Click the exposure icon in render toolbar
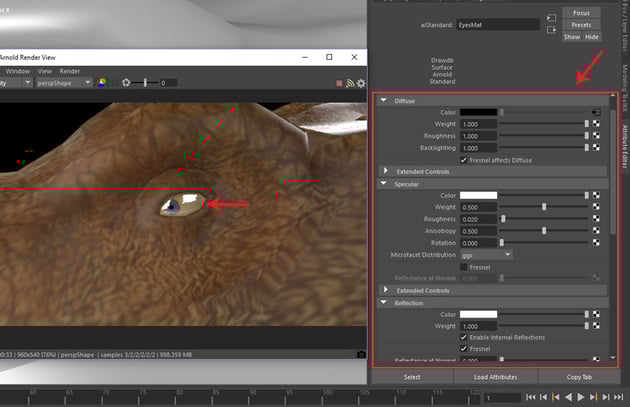This screenshot has height=407, width=630. [126, 83]
